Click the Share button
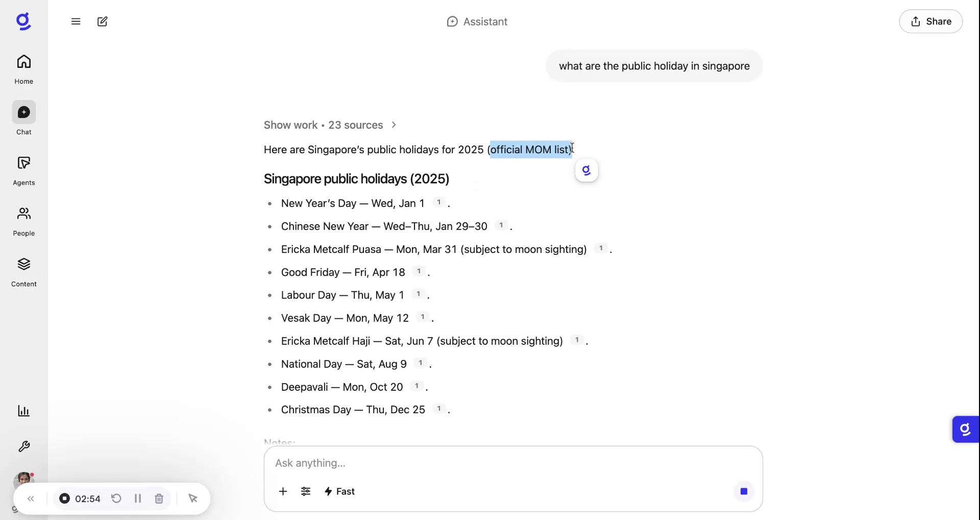 click(930, 21)
